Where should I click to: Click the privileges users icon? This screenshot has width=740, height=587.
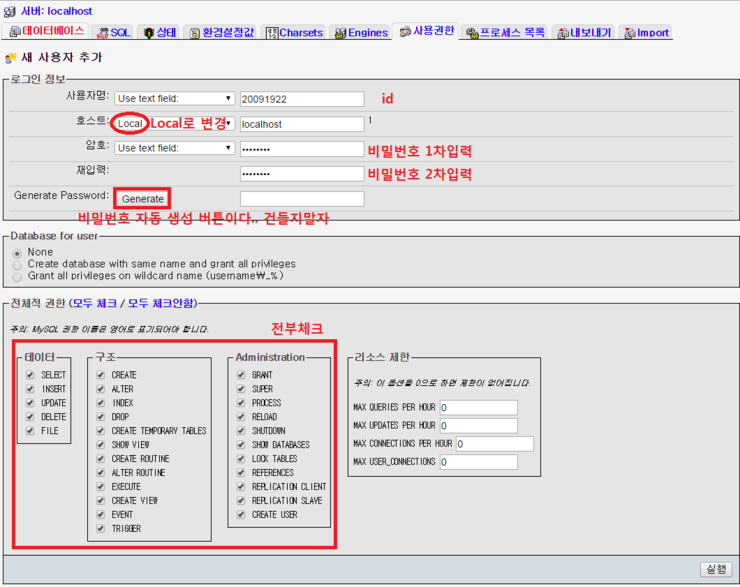(405, 32)
